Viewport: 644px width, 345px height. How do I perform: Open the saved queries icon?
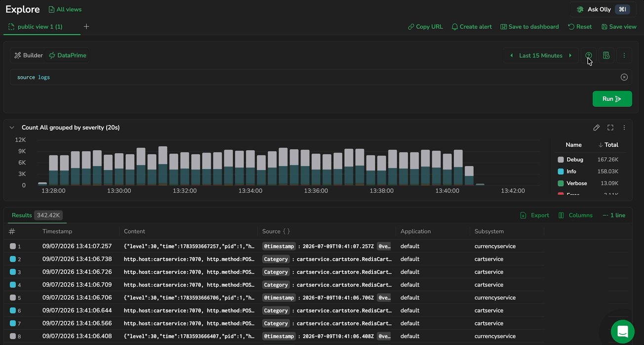[x=606, y=55]
